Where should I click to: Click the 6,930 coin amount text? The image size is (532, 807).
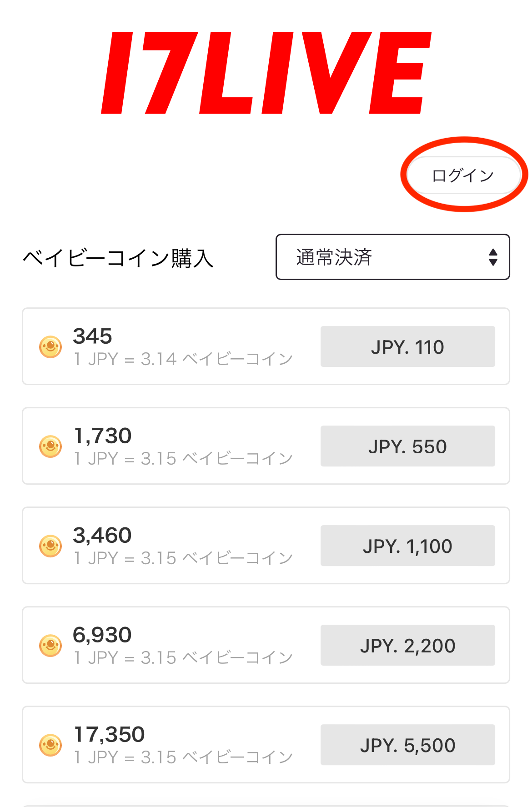102,635
